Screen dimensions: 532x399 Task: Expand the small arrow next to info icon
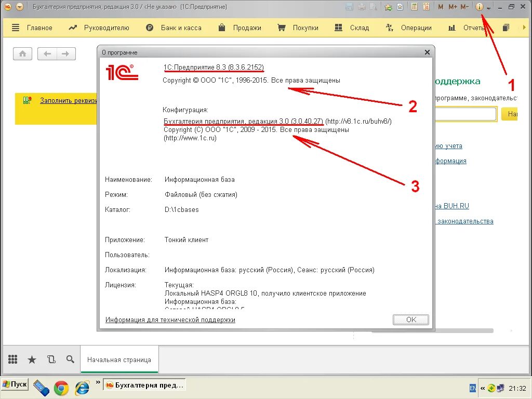click(x=488, y=8)
